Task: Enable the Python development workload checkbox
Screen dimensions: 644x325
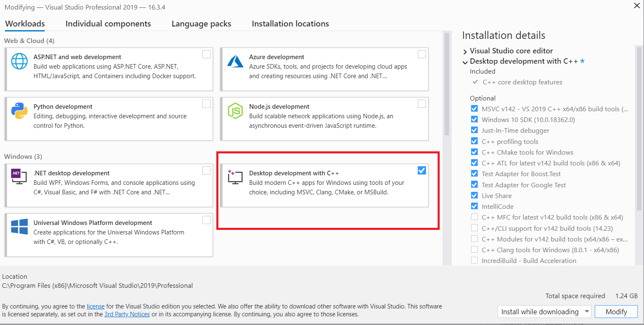Action: 206,104
